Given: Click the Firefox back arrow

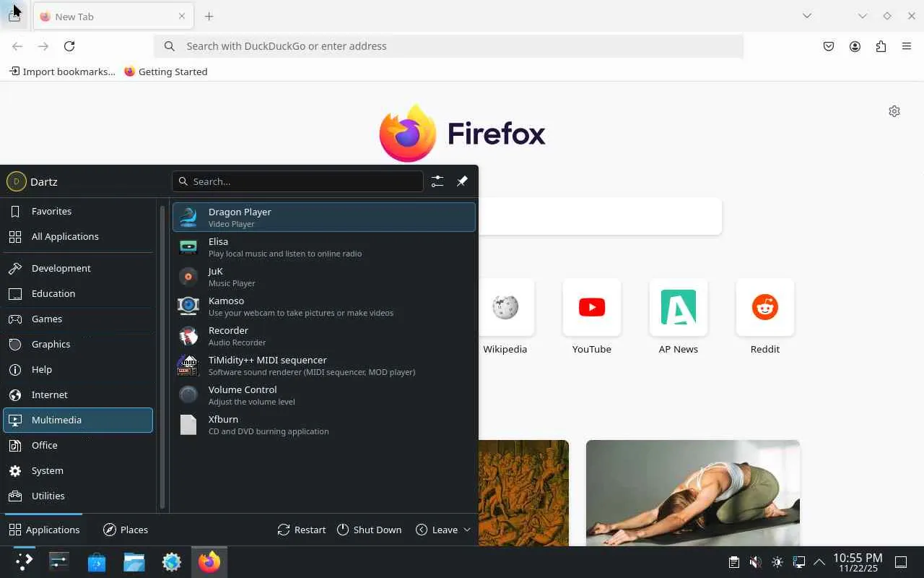Looking at the screenshot, I should (x=17, y=46).
